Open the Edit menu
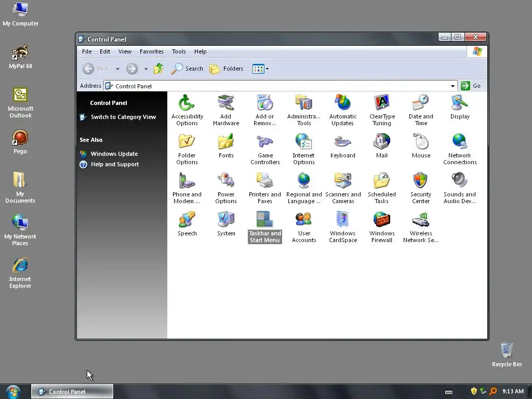This screenshot has width=532, height=399. (x=105, y=51)
